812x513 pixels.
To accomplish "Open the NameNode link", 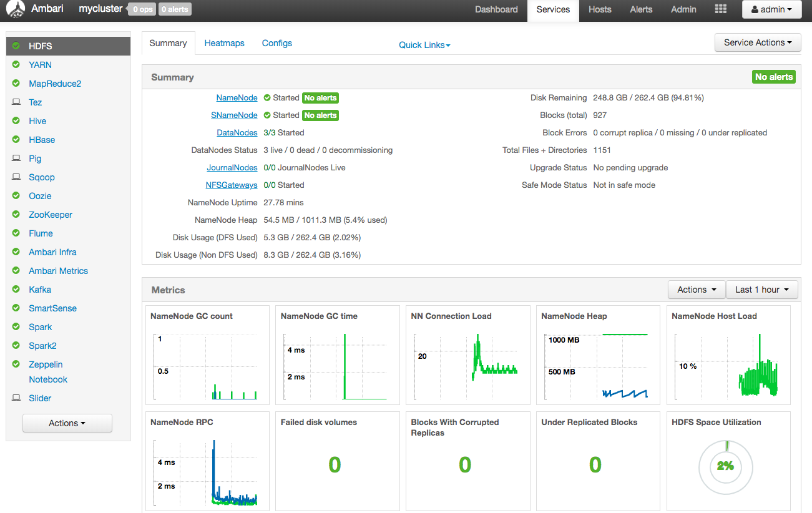I will coord(237,98).
